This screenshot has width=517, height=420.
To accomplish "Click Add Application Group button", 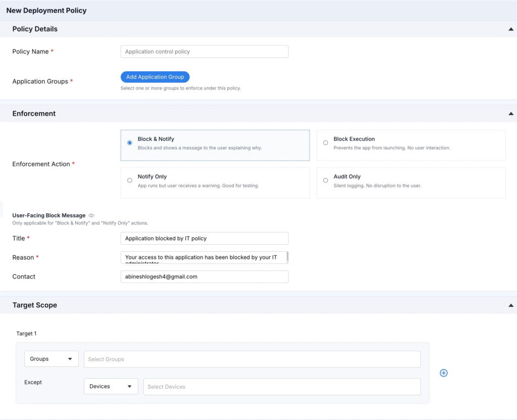I will pyautogui.click(x=155, y=77).
